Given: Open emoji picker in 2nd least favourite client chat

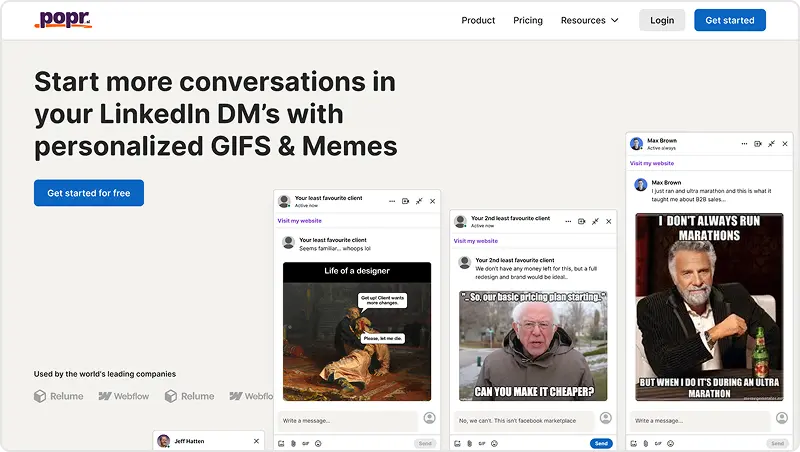Looking at the screenshot, I should 494,443.
